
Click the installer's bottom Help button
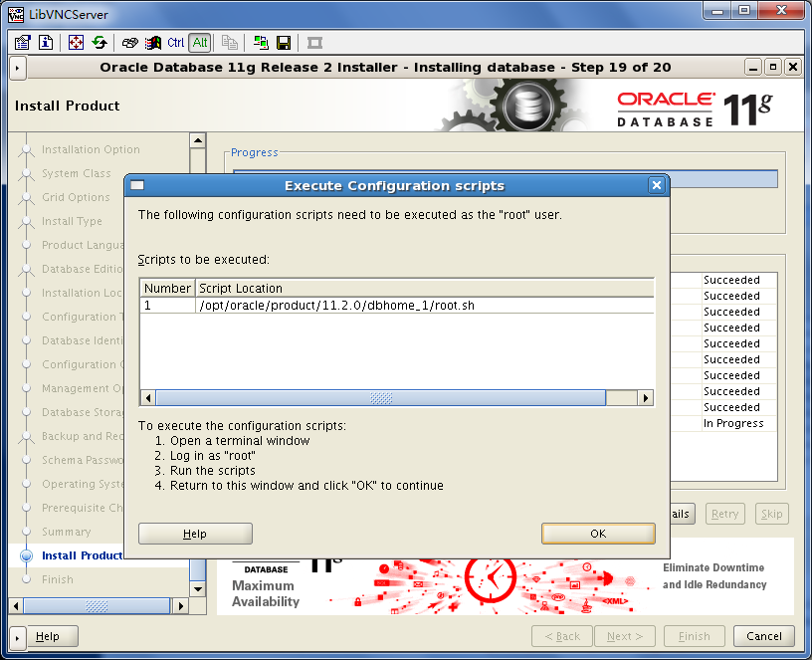coord(52,636)
